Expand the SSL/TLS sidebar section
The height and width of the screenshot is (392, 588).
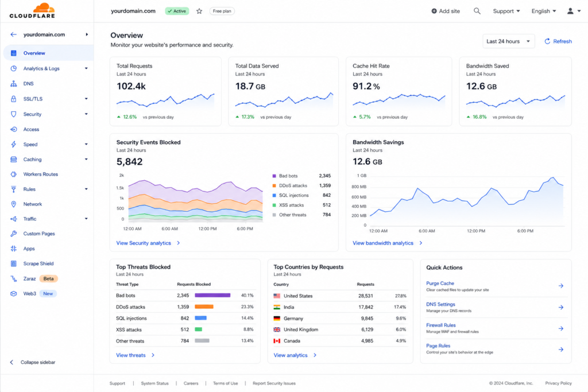[x=86, y=99]
